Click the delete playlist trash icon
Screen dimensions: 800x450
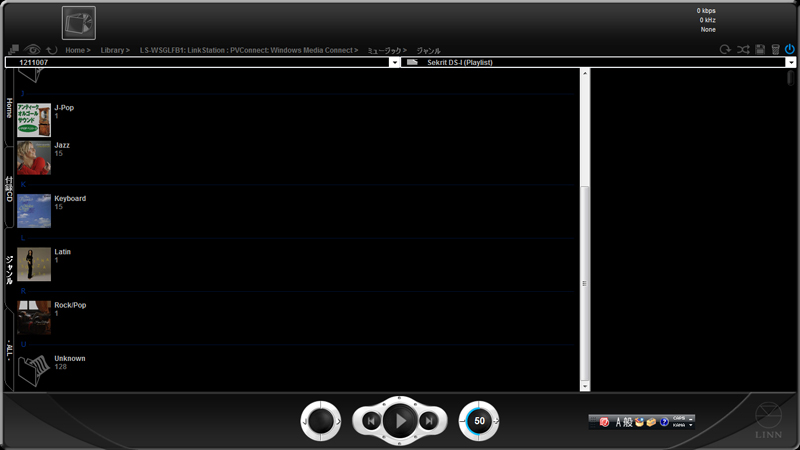pyautogui.click(x=776, y=49)
